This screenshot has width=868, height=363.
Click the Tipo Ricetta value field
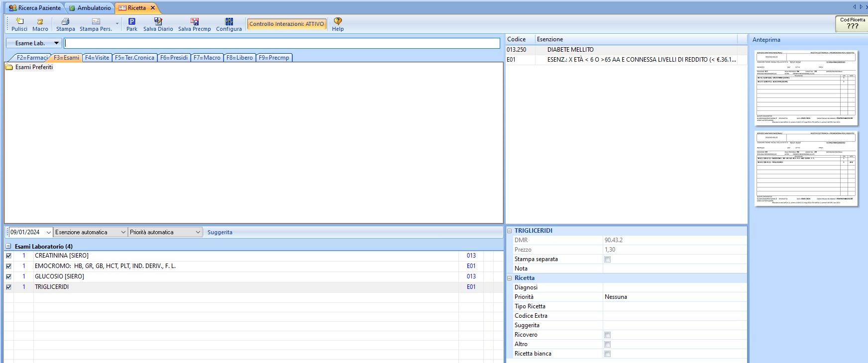[674, 306]
